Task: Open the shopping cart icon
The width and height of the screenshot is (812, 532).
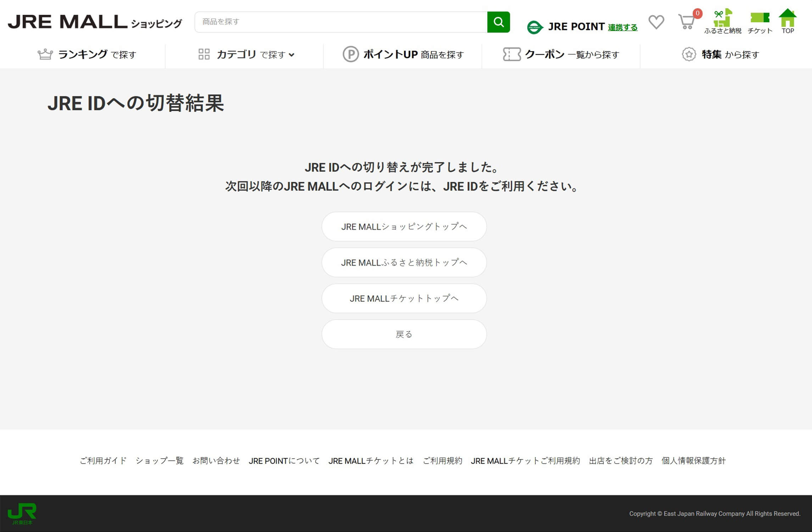Action: [x=686, y=22]
